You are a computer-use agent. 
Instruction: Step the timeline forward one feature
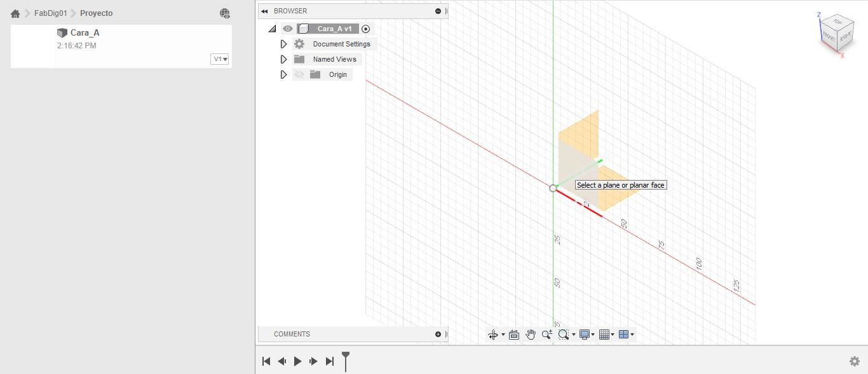point(313,361)
